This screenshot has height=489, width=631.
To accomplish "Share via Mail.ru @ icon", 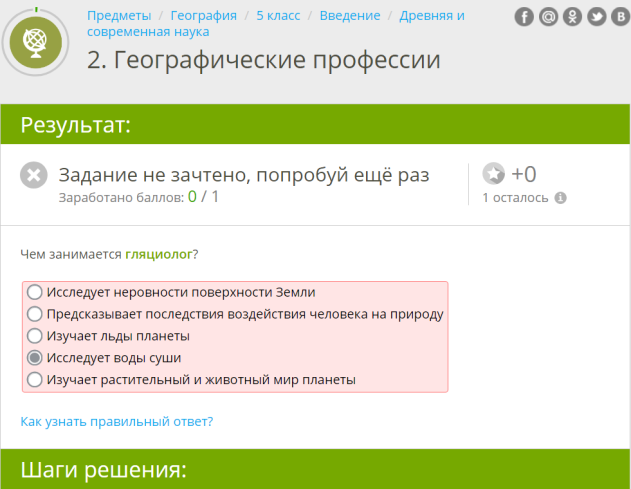I will (548, 17).
